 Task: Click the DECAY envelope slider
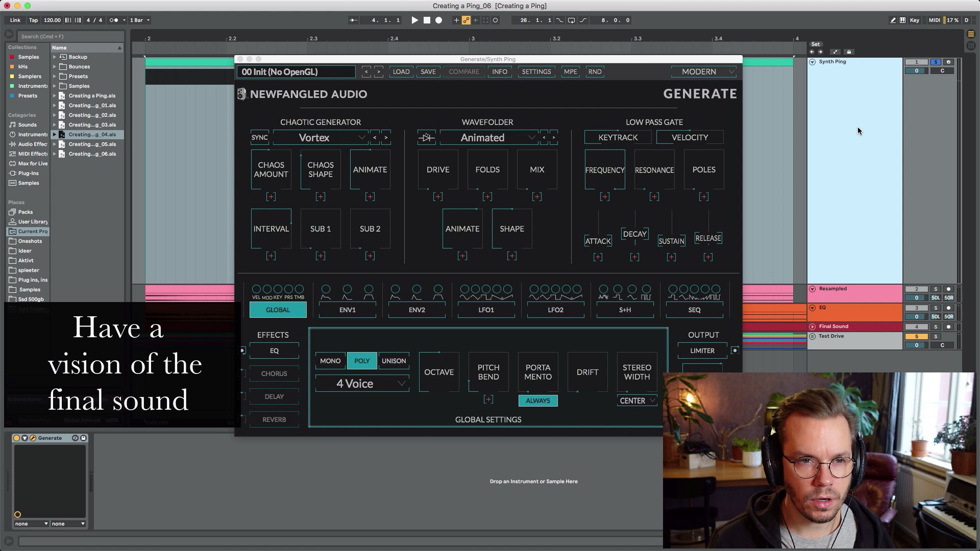coord(635,234)
